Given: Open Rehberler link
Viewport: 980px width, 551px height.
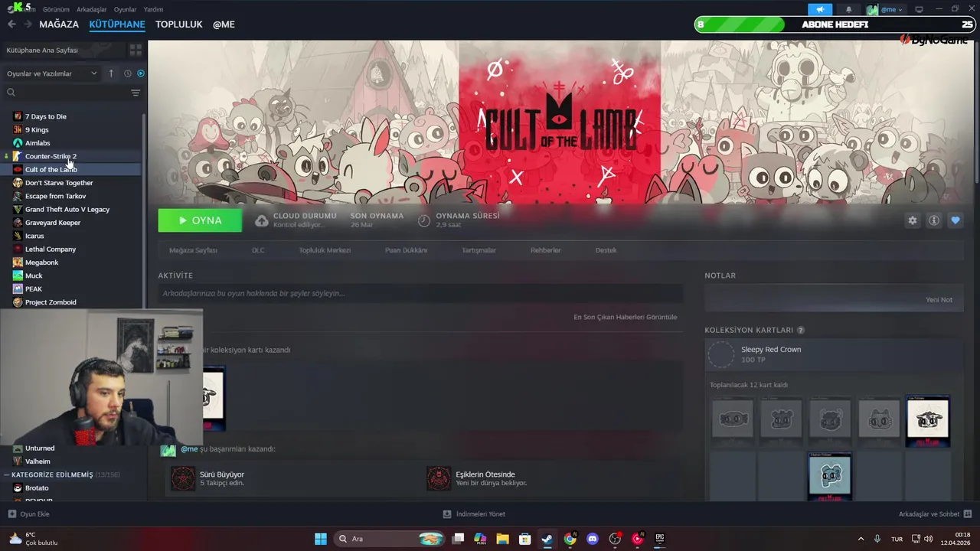Looking at the screenshot, I should 546,250.
